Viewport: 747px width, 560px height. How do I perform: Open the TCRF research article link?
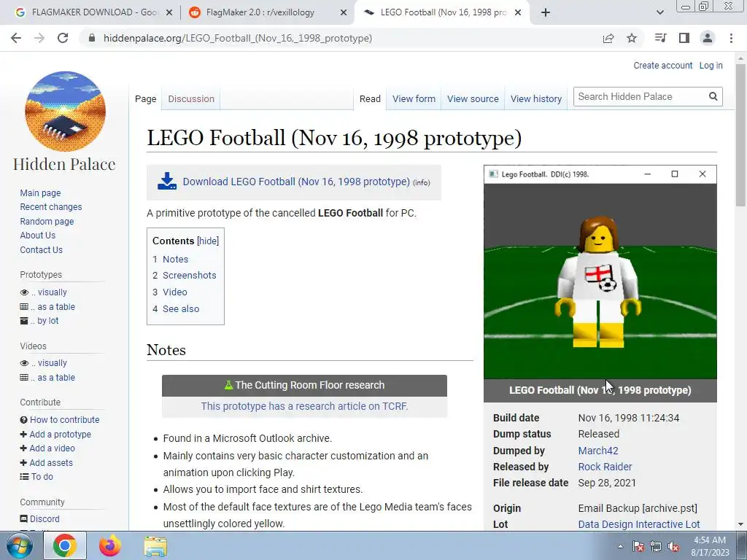304,406
